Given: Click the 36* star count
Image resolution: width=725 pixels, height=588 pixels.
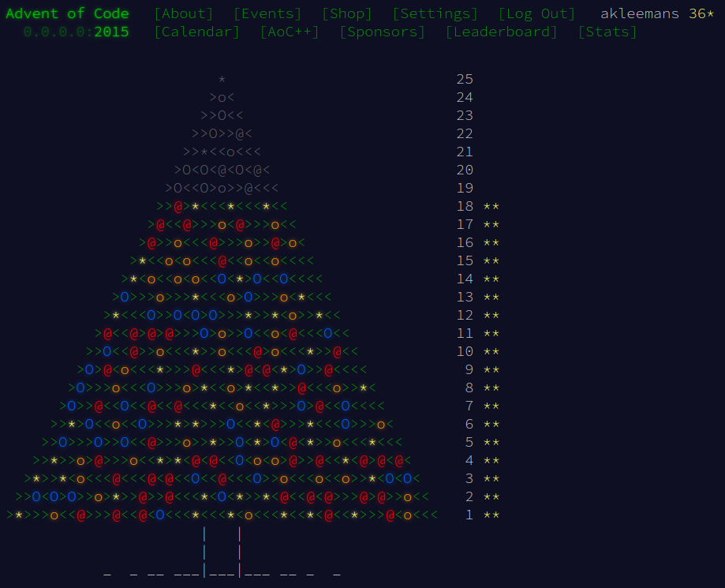Looking at the screenshot, I should point(697,14).
